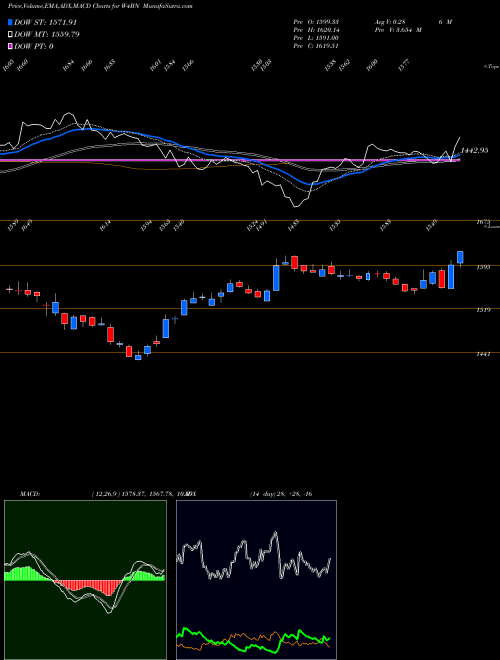Select the 'DOW ST: 1571.91' legend text
Image resolution: width=500 pixels, height=660 pixels.
click(x=45, y=22)
